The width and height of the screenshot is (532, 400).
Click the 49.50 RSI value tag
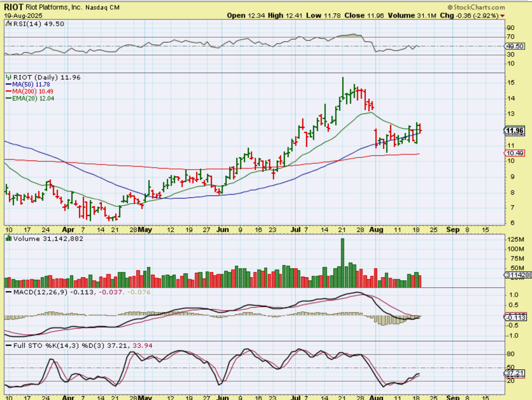(x=515, y=46)
